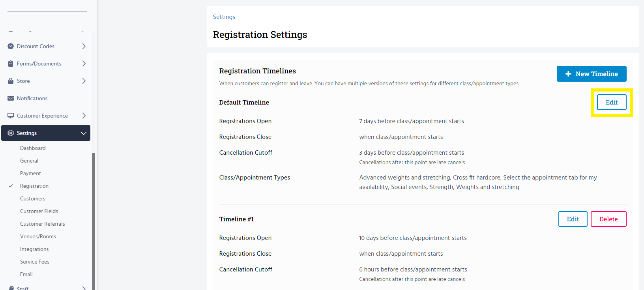Expand the Customer Experience chevron
The height and width of the screenshot is (290, 644).
coord(84,116)
